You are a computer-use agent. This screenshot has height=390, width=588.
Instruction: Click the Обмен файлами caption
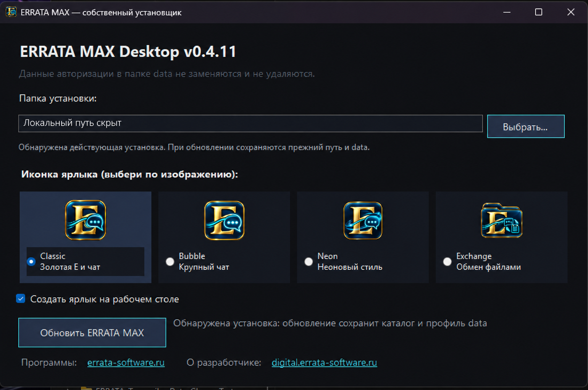pos(488,267)
